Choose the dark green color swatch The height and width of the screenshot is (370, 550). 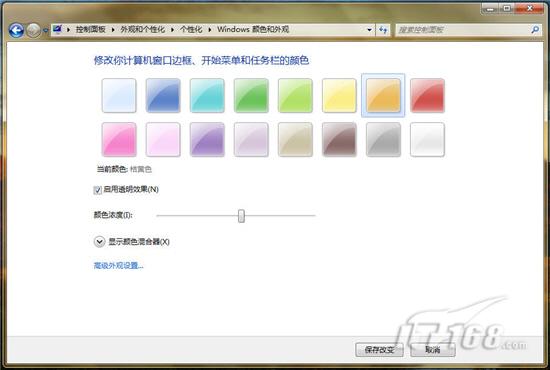coord(251,95)
